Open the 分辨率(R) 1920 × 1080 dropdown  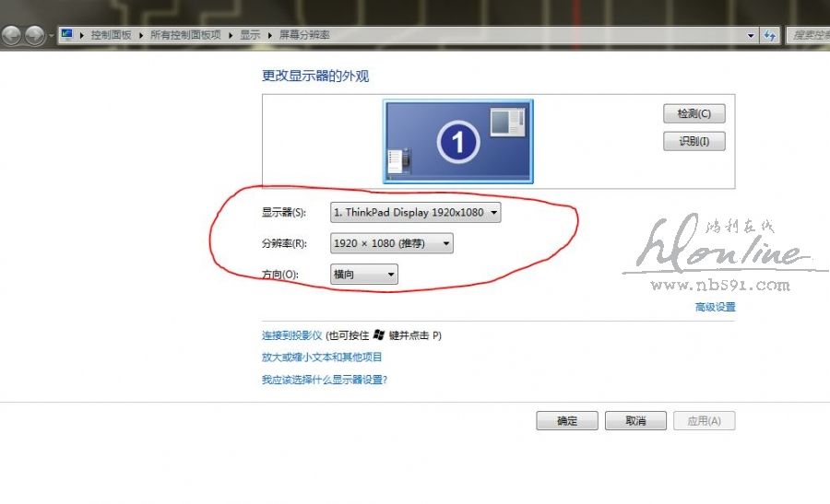pos(391,243)
